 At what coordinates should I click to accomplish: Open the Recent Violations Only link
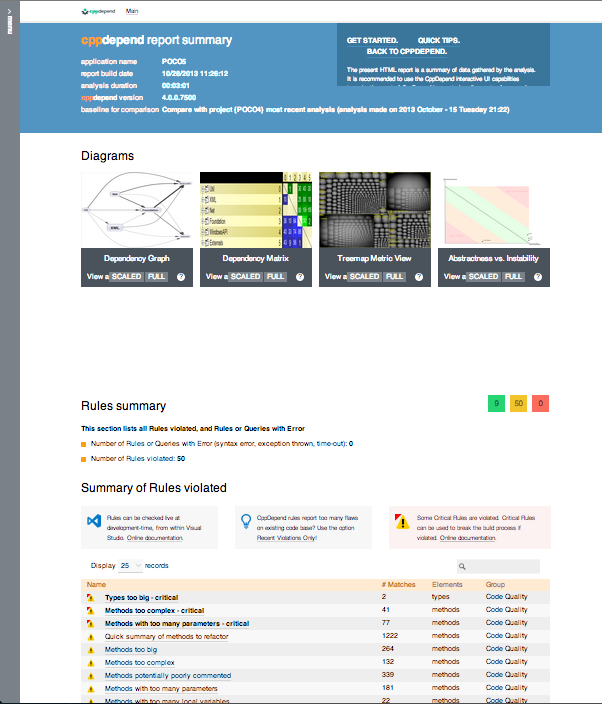[x=287, y=538]
